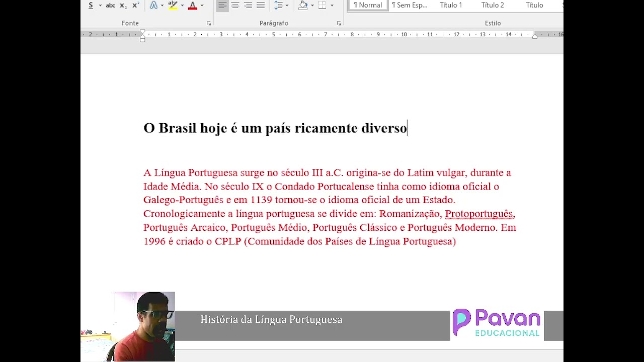644x362 pixels.
Task: Apply subscript formatting
Action: [123, 6]
